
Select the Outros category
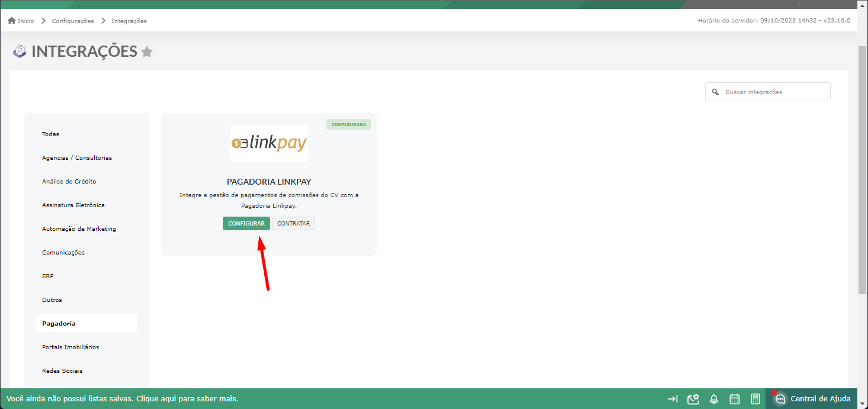[87, 300]
